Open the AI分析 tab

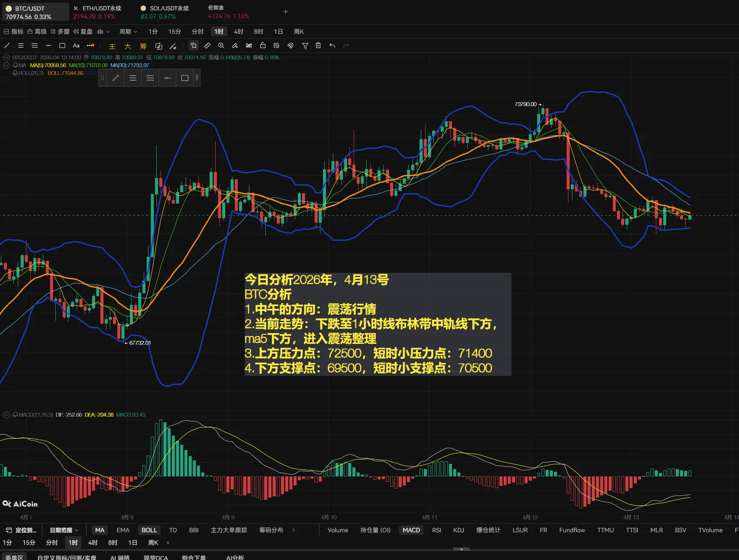click(x=235, y=557)
